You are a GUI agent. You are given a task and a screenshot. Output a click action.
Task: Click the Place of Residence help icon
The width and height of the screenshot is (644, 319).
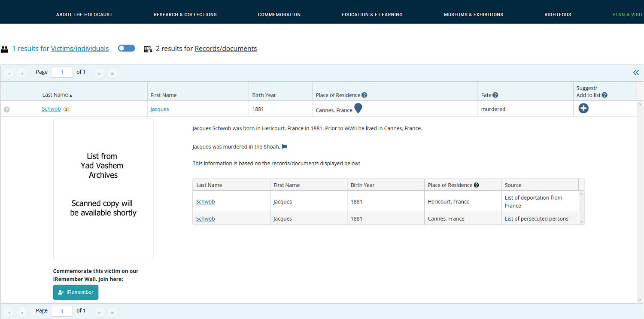[x=364, y=95]
